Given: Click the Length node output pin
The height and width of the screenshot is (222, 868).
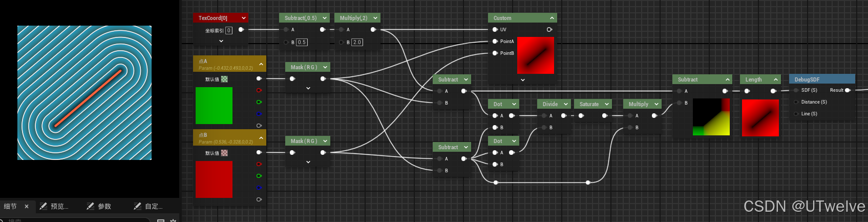Looking at the screenshot, I should 773,91.
